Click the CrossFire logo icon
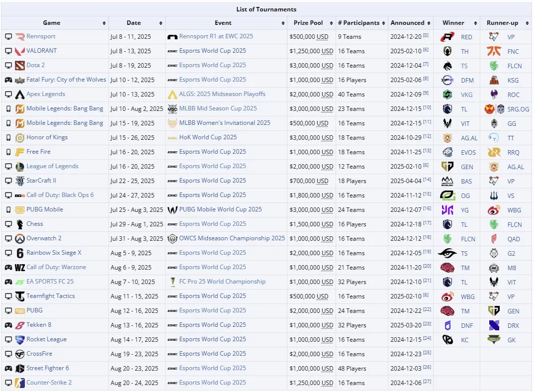This screenshot has width=534, height=392. tap(20, 354)
